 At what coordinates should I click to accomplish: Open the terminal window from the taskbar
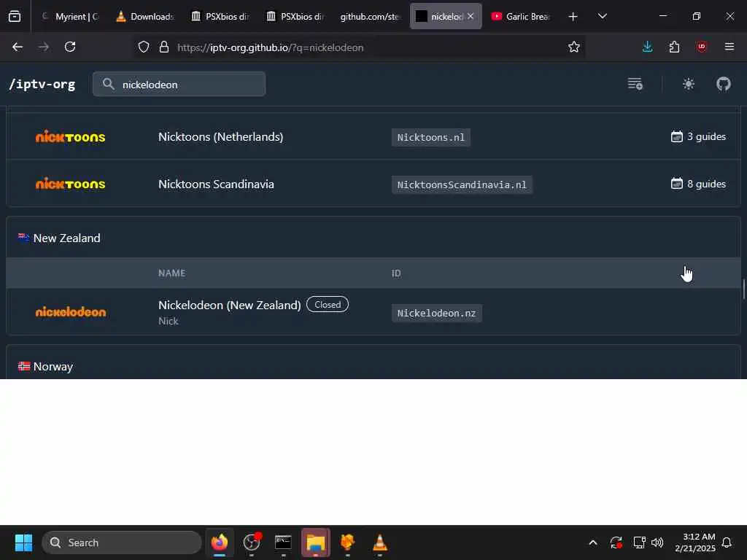tap(283, 542)
